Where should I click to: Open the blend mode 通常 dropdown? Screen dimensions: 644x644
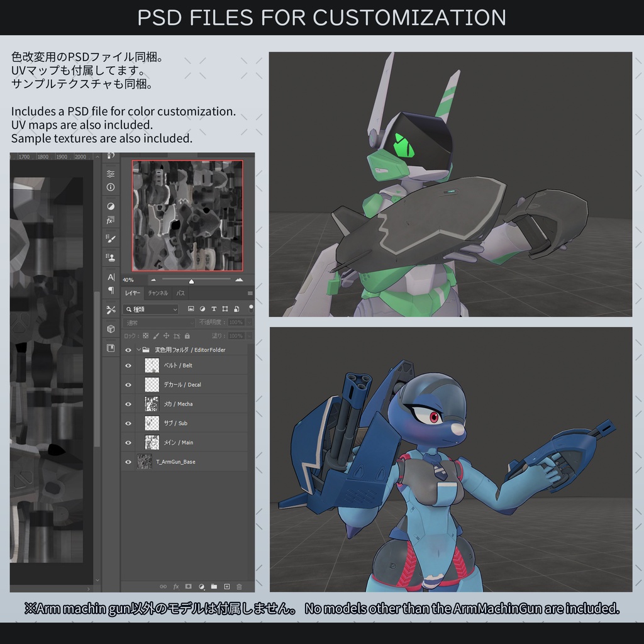point(158,323)
